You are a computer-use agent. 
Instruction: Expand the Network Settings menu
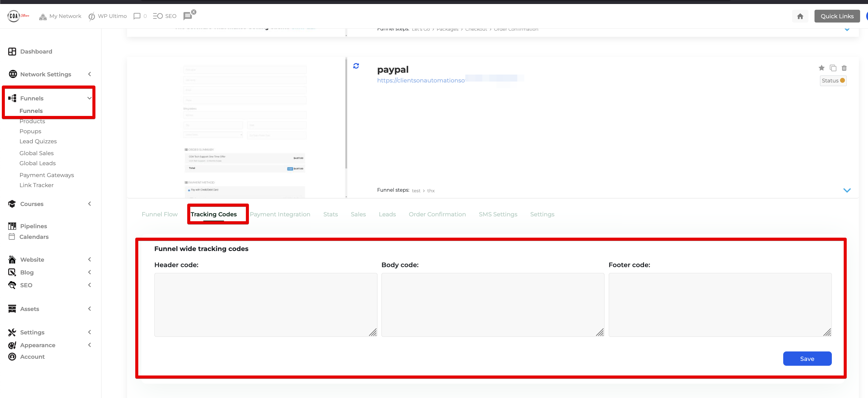pos(46,74)
